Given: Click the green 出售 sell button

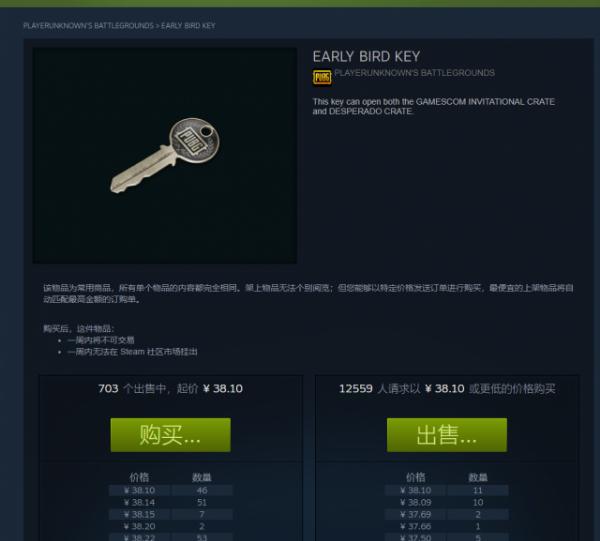Looking at the screenshot, I should tap(447, 435).
